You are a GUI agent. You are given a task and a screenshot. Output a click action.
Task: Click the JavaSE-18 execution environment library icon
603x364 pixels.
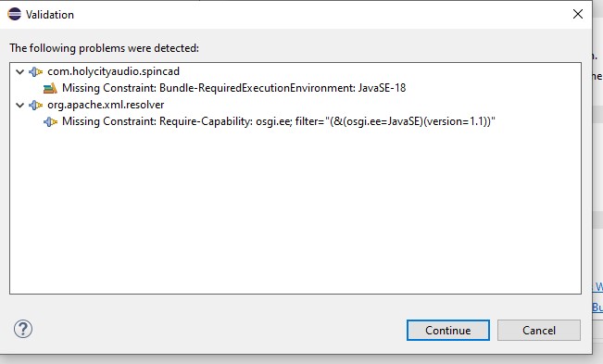[50, 88]
